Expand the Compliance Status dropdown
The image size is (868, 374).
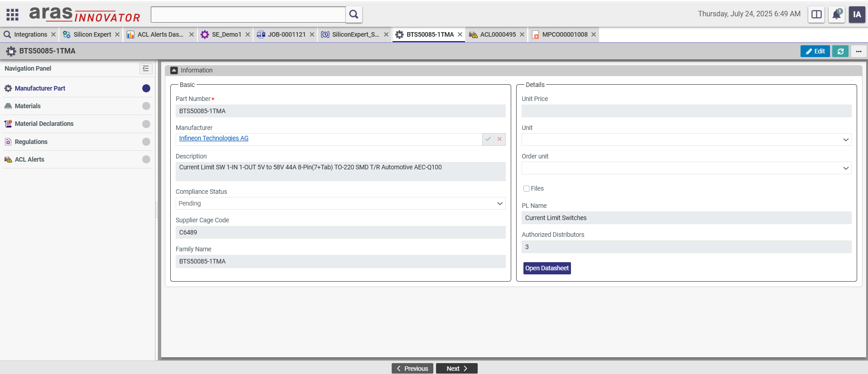click(x=500, y=203)
